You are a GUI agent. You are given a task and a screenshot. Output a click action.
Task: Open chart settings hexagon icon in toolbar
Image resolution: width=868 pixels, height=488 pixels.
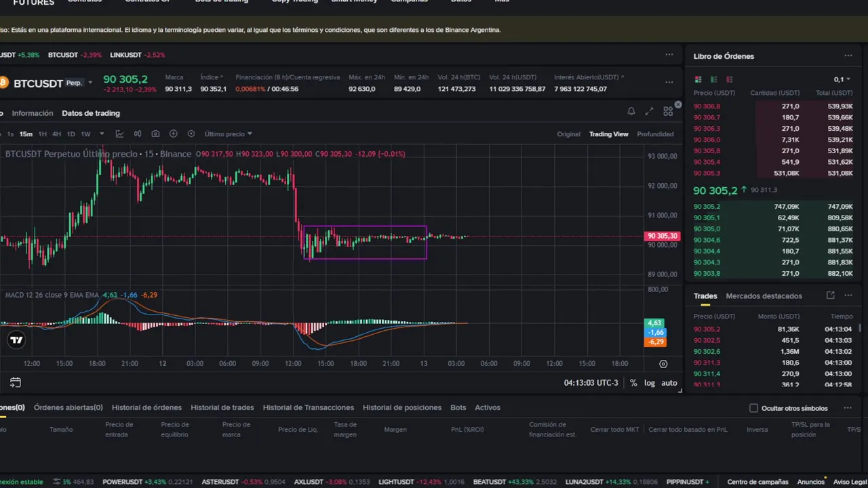coord(191,134)
